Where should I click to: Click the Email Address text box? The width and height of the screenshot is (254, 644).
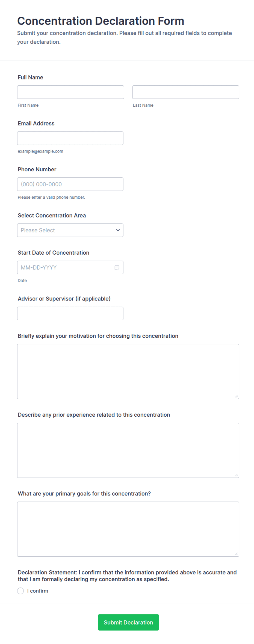[70, 138]
